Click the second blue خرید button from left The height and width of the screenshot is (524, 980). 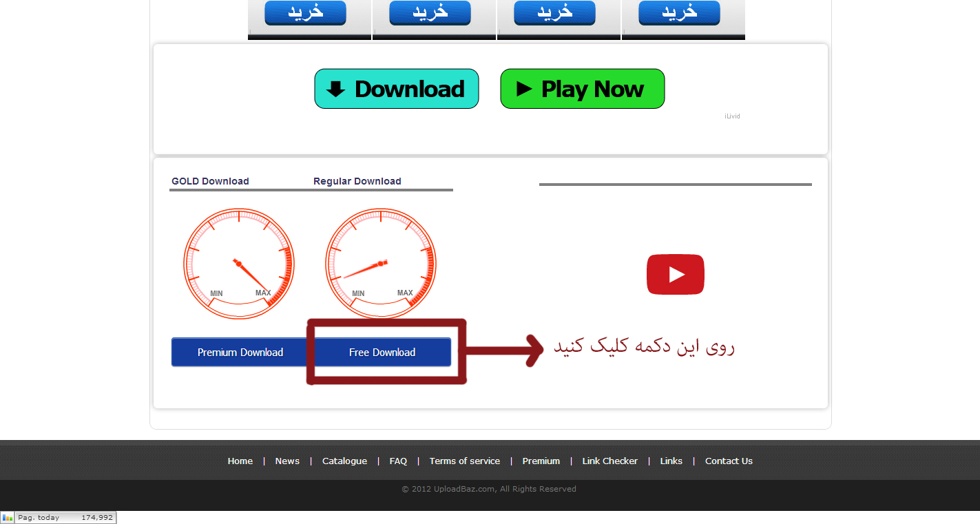(430, 12)
